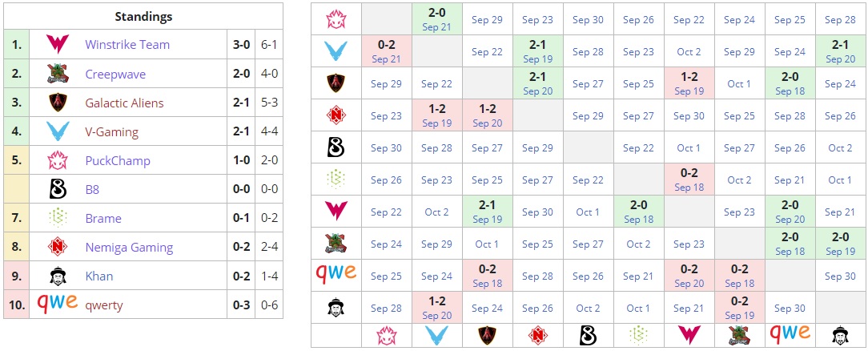Click the Brame logo in Standings table

[x=57, y=218]
